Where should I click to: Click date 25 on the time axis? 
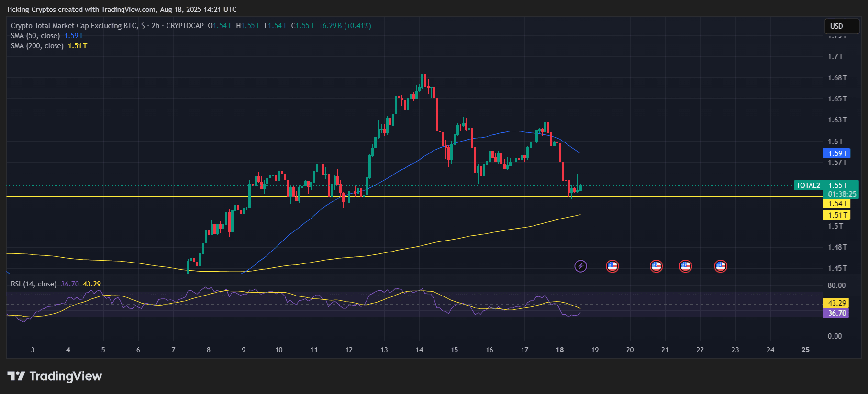point(805,350)
